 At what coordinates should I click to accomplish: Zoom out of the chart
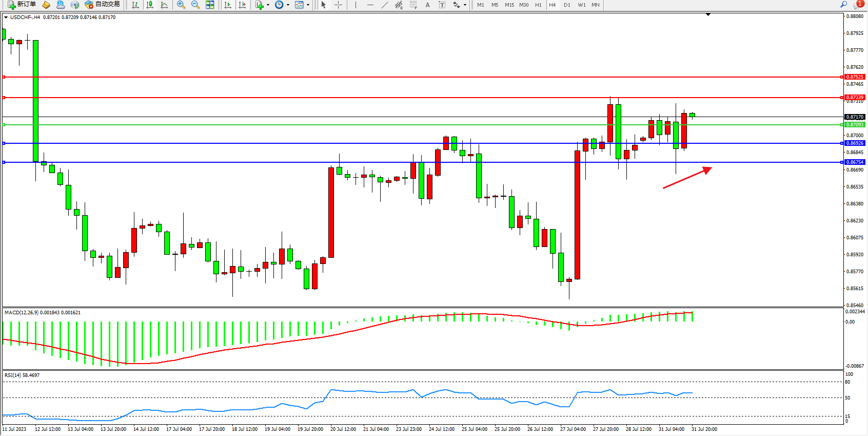195,5
